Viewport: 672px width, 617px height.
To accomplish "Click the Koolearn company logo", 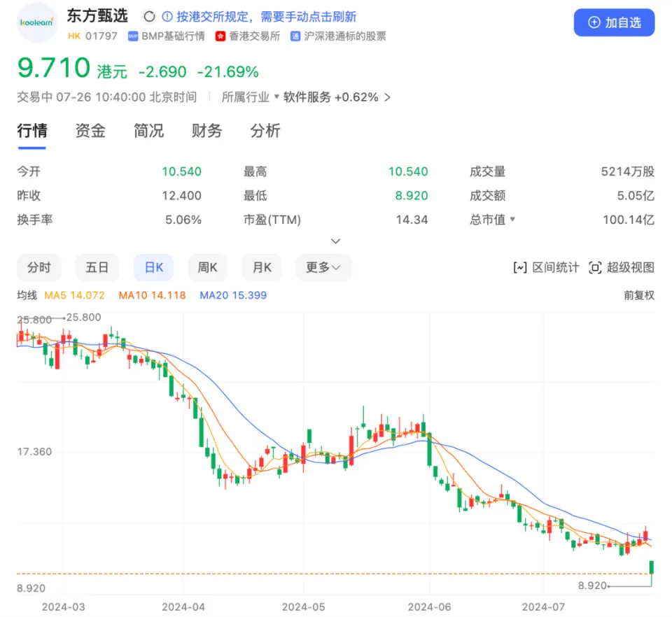I will [x=36, y=22].
